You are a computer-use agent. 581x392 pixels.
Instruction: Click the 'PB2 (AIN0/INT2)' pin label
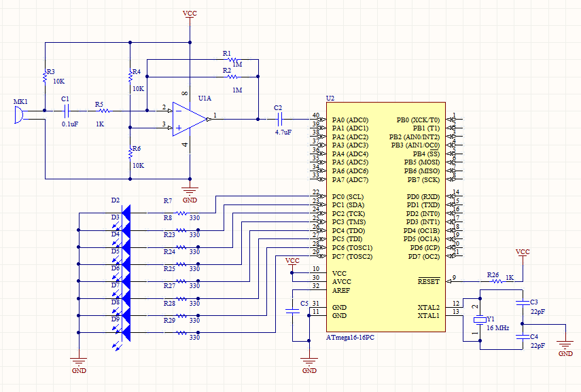(415, 137)
